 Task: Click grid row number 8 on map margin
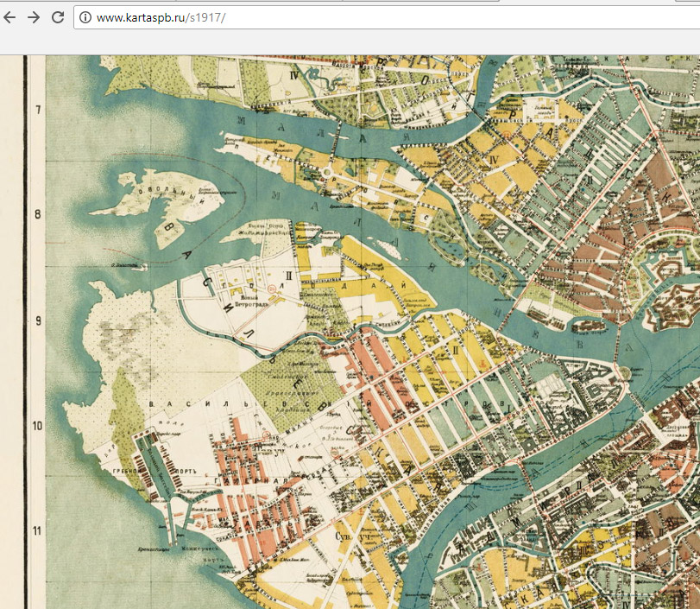click(x=38, y=214)
